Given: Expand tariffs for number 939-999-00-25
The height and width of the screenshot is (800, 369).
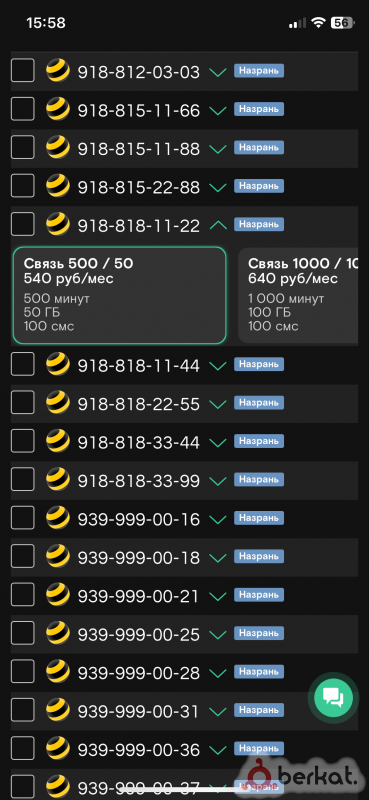Looking at the screenshot, I should [x=218, y=634].
